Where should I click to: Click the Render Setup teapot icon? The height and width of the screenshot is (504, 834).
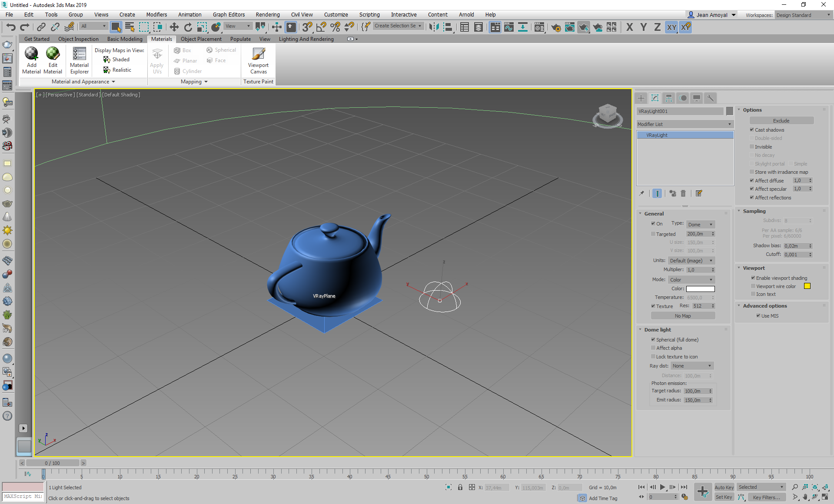pos(555,27)
